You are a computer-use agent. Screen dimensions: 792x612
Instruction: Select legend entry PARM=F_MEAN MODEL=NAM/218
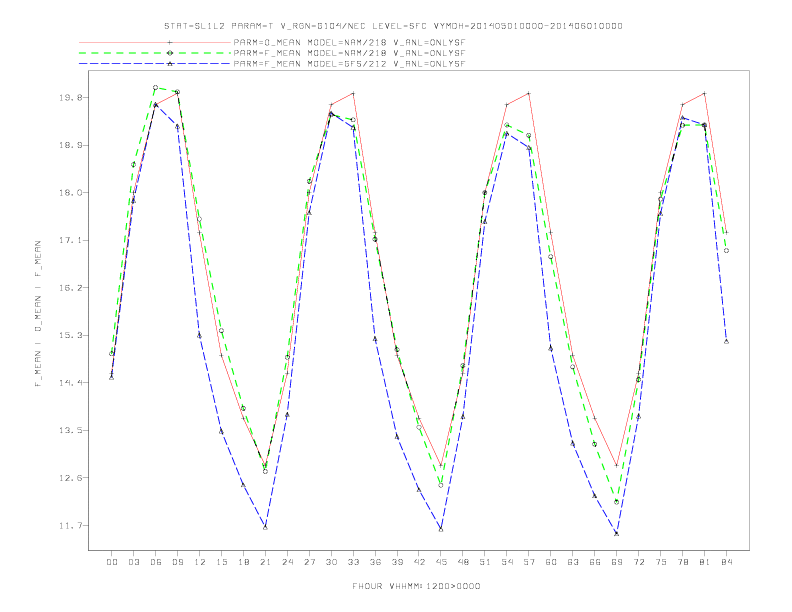[x=349, y=53]
